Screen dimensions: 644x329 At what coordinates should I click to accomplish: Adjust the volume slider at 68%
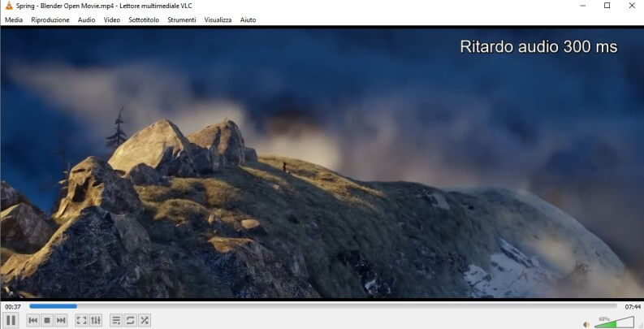tap(614, 322)
